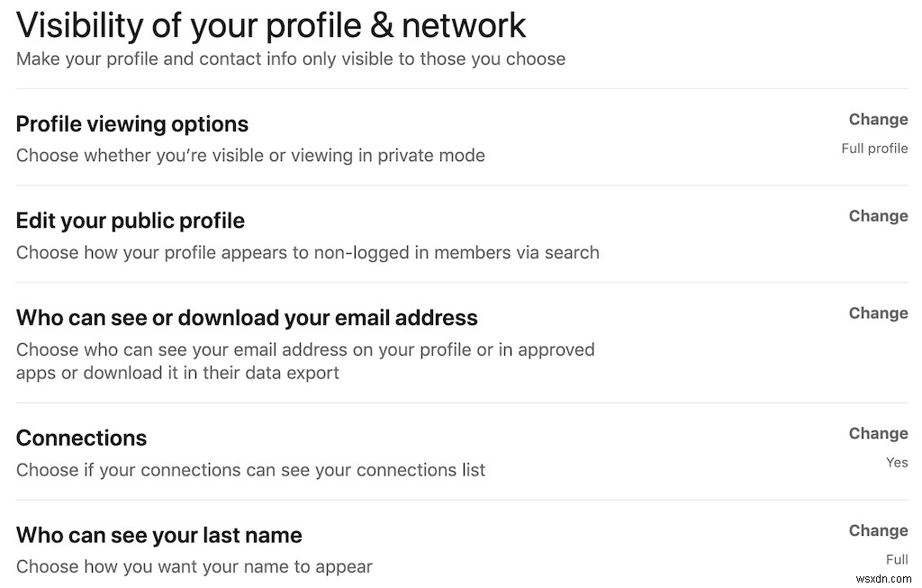This screenshot has height=588, width=922.
Task: Click Change for Edit your public profile
Action: 878,216
